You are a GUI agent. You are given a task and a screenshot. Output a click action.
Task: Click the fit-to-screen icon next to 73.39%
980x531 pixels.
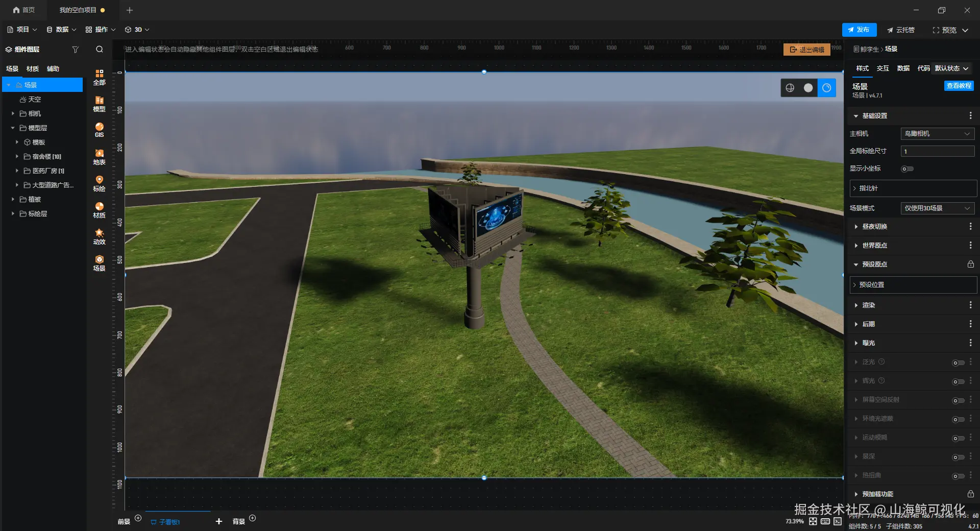tap(813, 521)
